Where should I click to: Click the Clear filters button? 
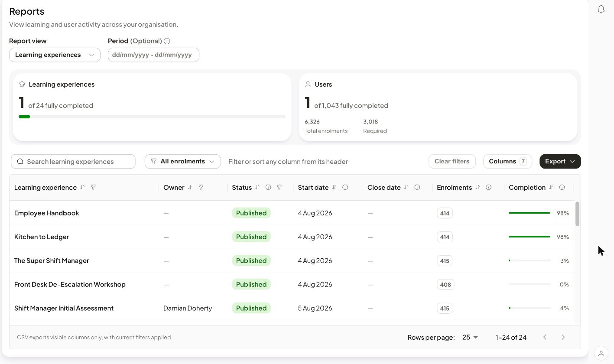tap(452, 162)
